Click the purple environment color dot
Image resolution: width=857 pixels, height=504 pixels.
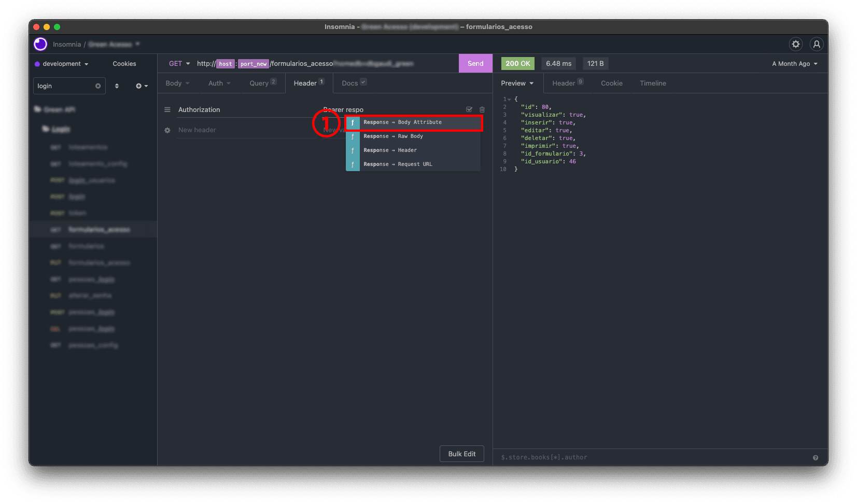point(36,63)
